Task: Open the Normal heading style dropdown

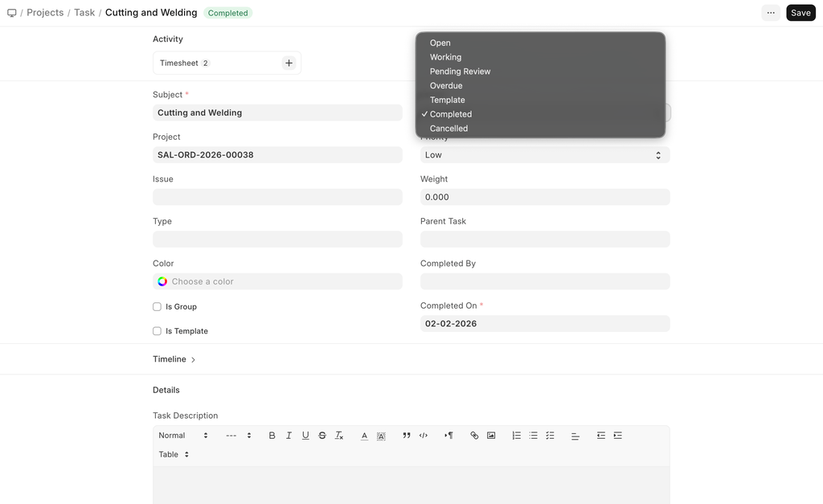Action: 183,436
